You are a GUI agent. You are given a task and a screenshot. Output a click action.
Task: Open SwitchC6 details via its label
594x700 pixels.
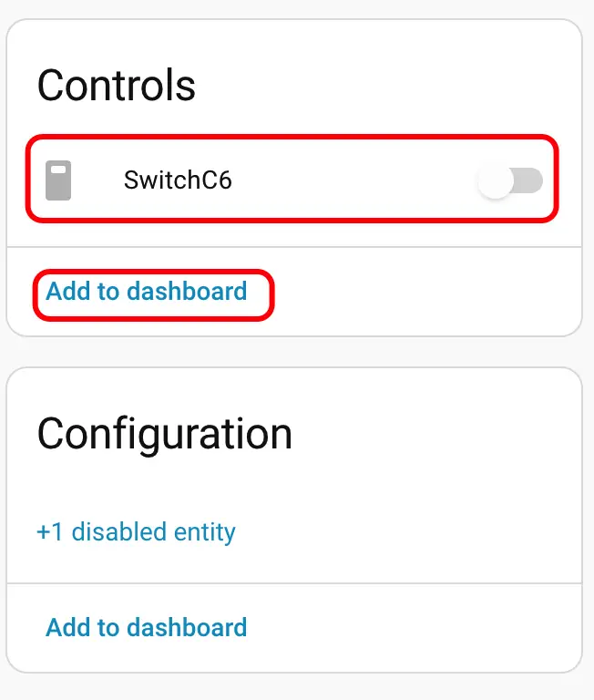point(178,180)
